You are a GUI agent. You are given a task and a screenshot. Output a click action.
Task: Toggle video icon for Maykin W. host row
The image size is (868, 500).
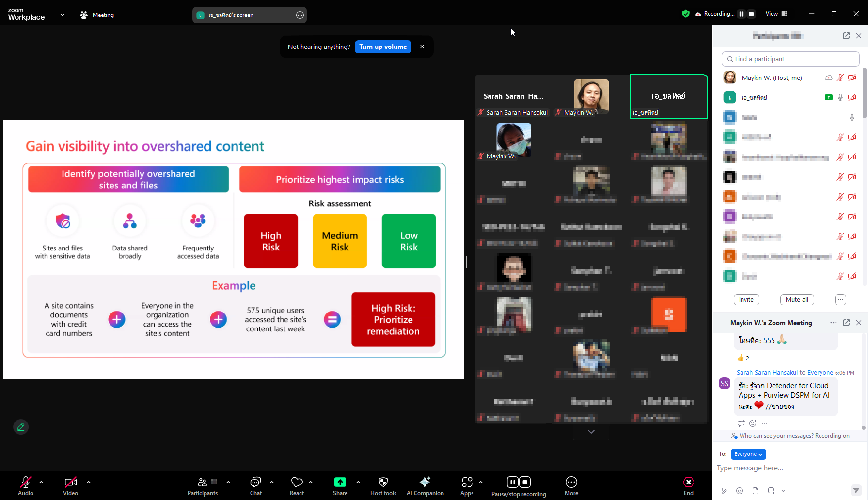[x=852, y=78]
